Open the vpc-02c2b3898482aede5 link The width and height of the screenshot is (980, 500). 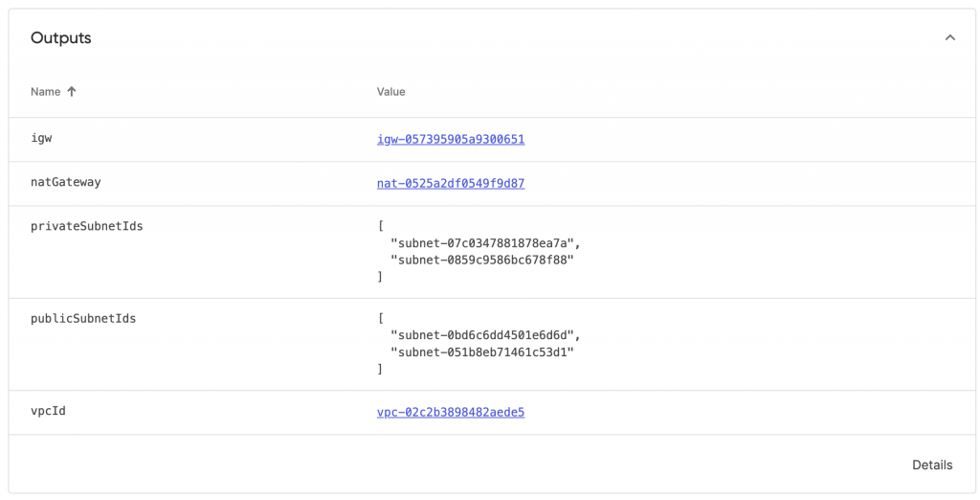pos(451,412)
